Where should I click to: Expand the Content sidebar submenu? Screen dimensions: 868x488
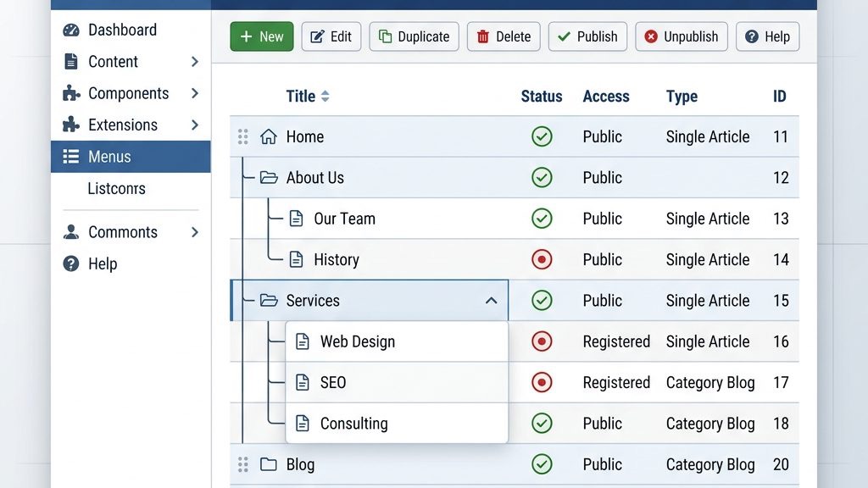pos(195,61)
